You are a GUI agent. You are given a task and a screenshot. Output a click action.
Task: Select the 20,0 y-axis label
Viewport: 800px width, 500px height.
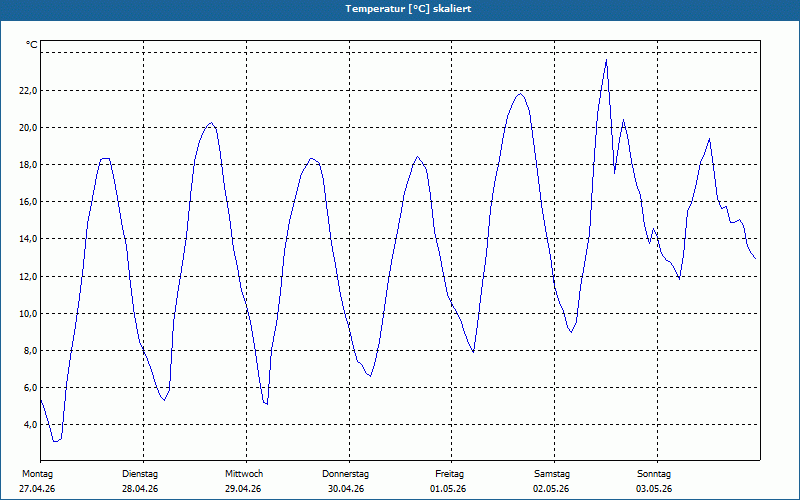pyautogui.click(x=28, y=128)
